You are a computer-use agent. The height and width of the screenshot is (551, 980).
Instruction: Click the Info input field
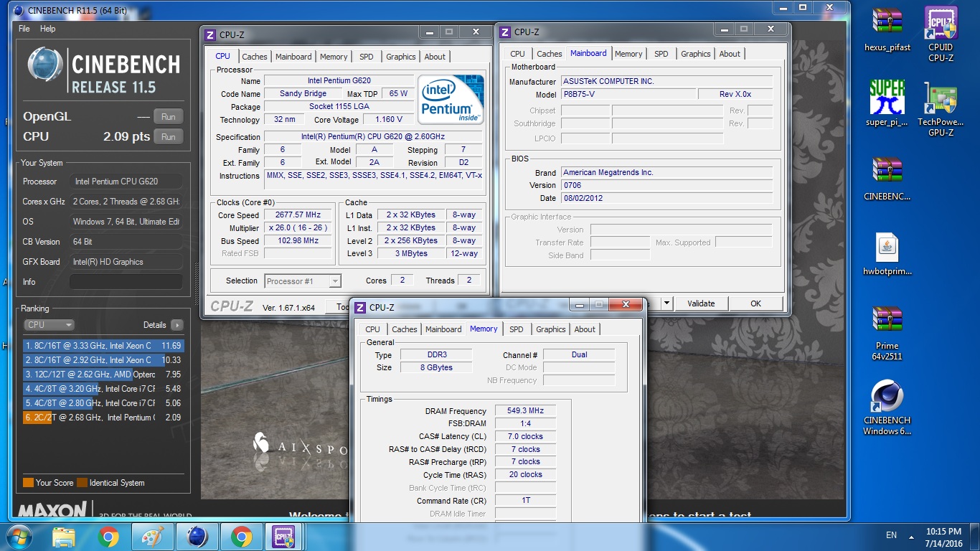pyautogui.click(x=126, y=282)
